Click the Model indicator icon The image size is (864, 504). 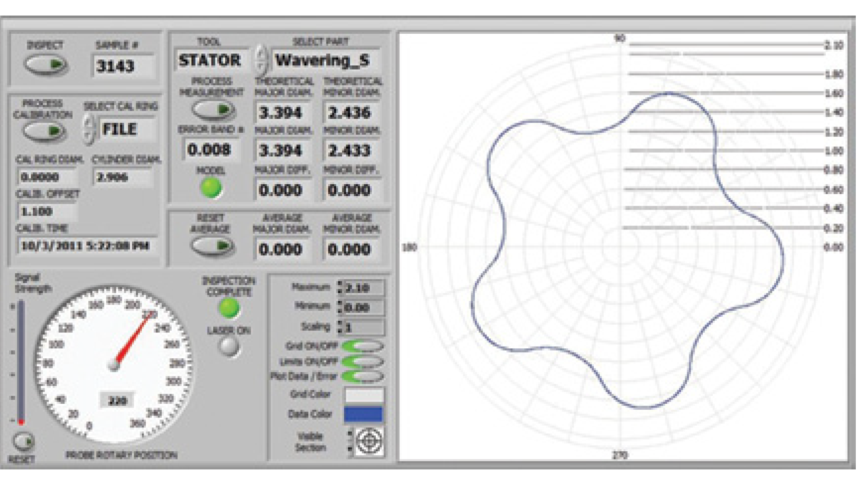point(210,185)
